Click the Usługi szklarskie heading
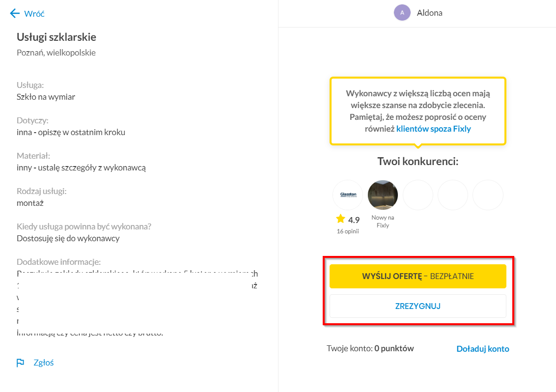Screen dimensions: 556x392 tap(56, 37)
